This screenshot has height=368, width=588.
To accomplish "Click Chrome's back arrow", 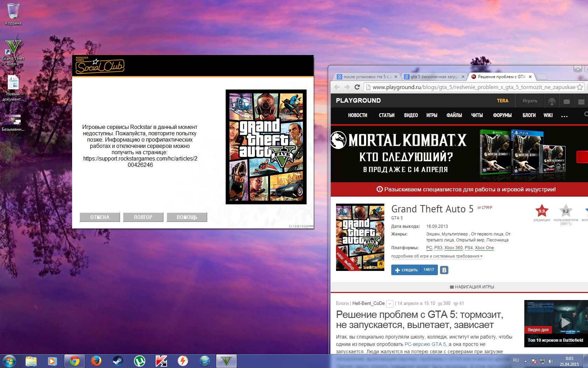I will pos(337,87).
